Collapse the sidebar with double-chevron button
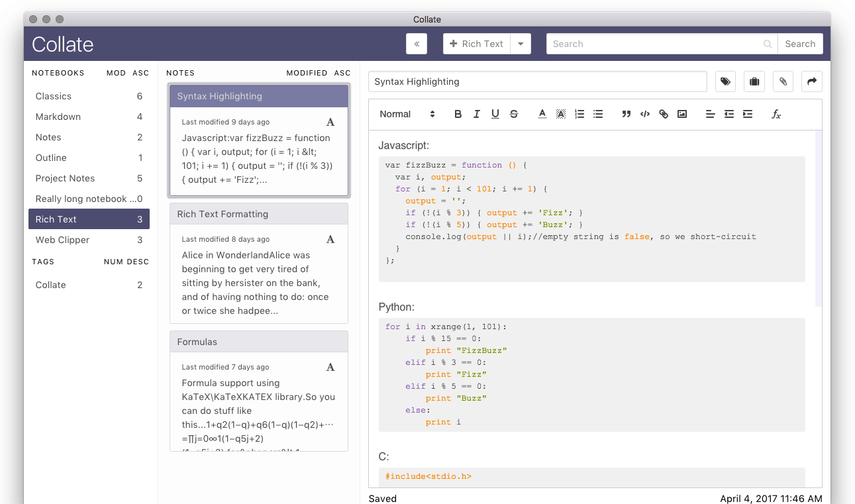 click(x=417, y=44)
